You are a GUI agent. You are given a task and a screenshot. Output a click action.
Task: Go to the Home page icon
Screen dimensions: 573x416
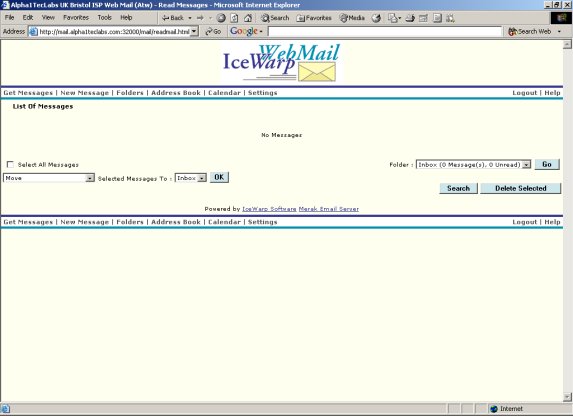248,18
